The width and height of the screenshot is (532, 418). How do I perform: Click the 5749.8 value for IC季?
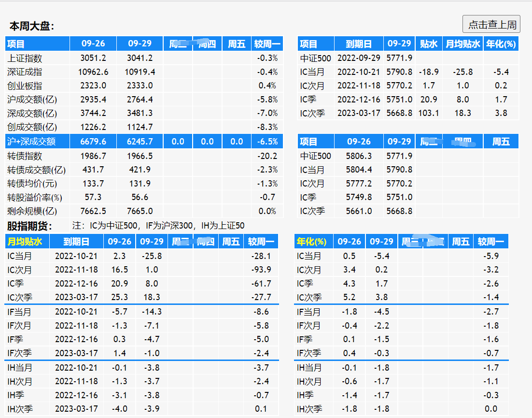(359, 197)
